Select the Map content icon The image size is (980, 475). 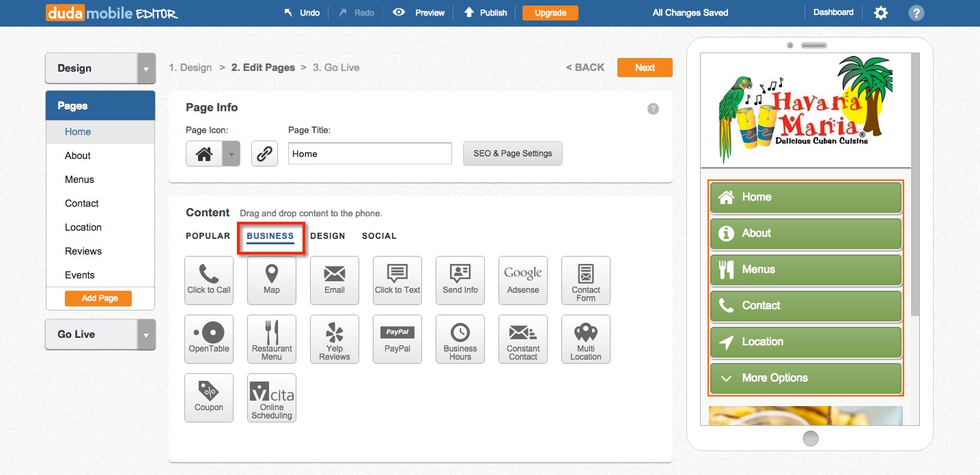pyautogui.click(x=272, y=280)
